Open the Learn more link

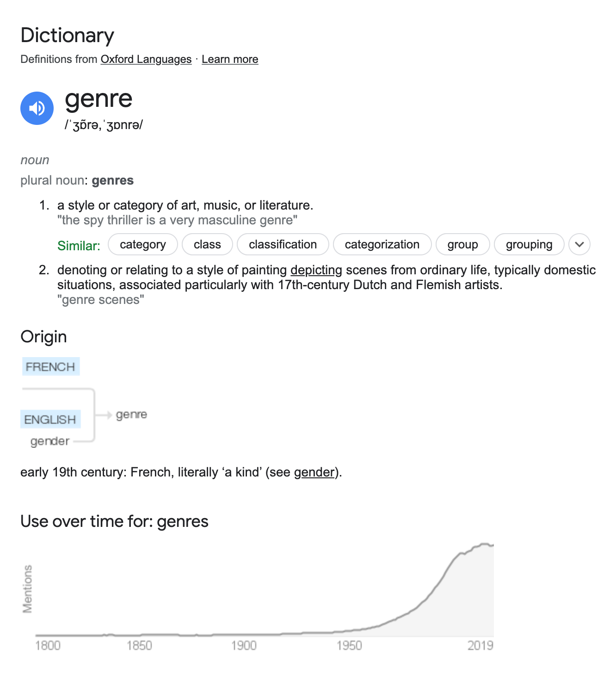[x=230, y=59]
